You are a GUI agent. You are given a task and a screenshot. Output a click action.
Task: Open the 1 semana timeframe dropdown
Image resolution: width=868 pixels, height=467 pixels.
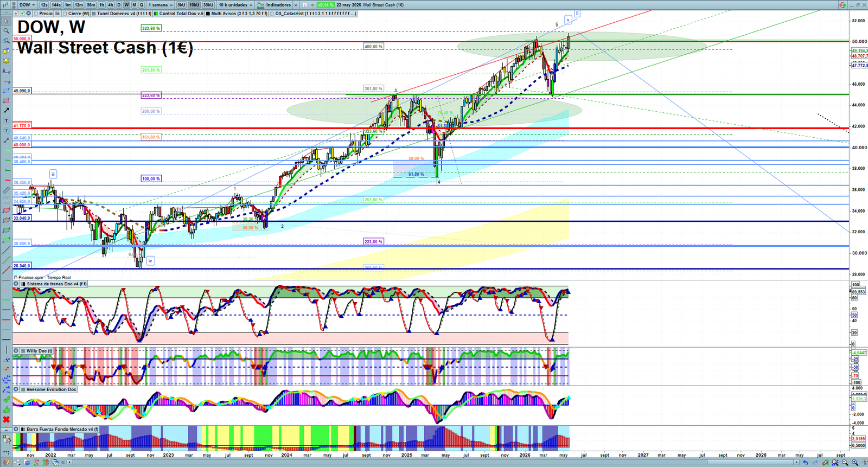click(x=160, y=5)
